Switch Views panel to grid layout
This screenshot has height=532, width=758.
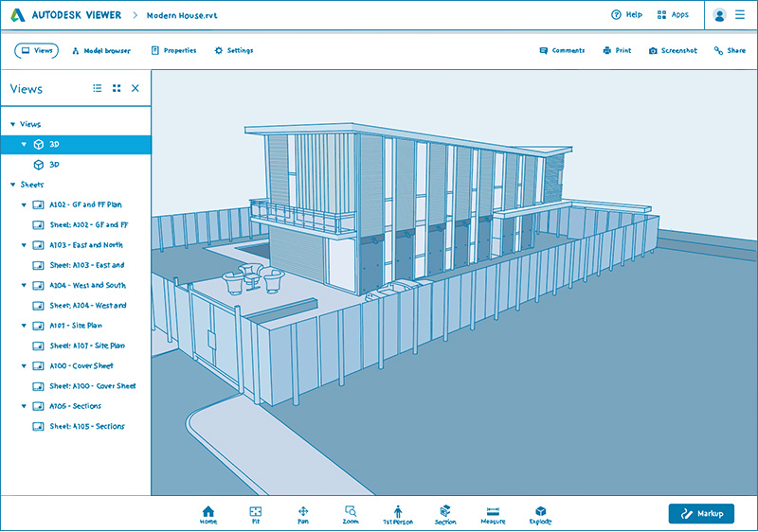click(x=117, y=88)
